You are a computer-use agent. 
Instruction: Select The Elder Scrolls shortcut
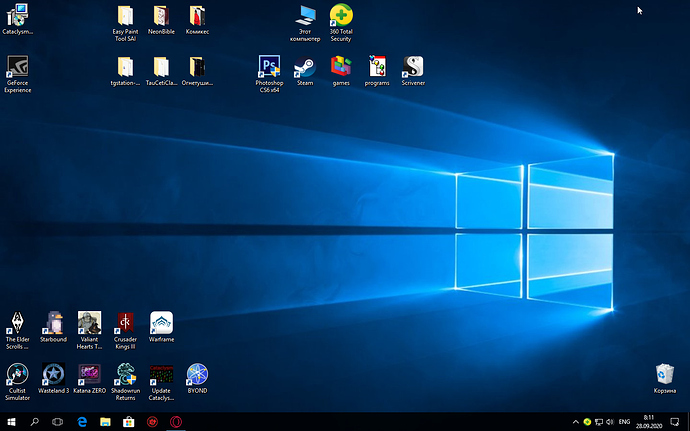18,331
